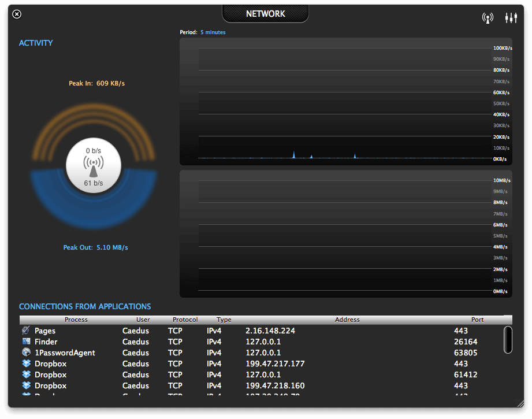Click the NETWORK title tab
532x419 pixels.
point(265,14)
